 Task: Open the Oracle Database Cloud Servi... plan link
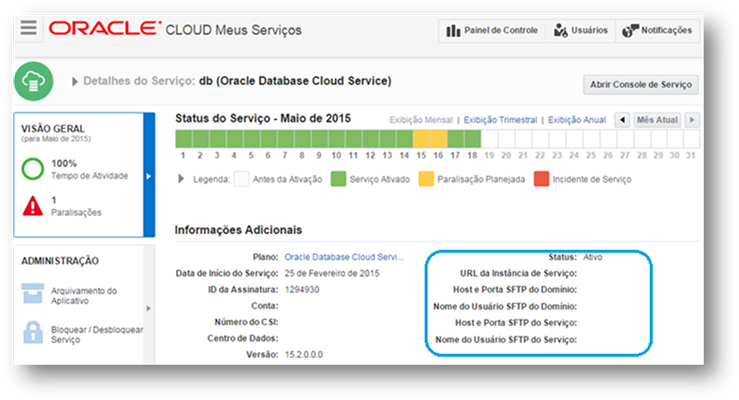tap(344, 257)
